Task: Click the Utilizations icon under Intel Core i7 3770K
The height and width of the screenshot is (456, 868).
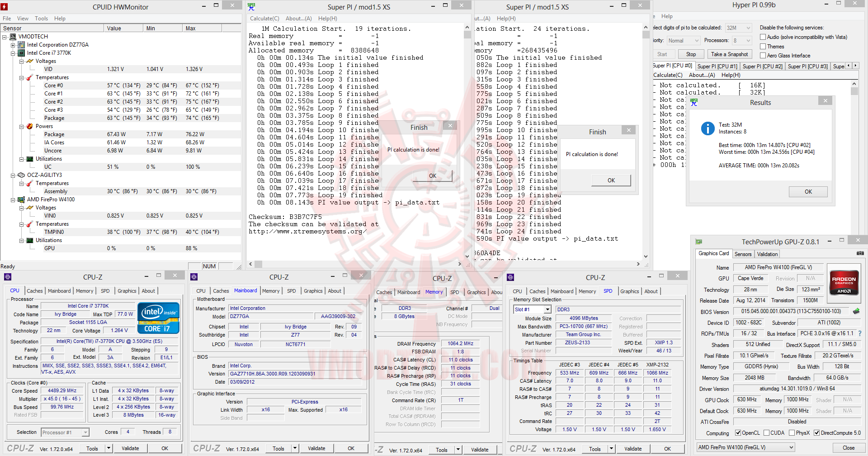Action: [x=30, y=159]
